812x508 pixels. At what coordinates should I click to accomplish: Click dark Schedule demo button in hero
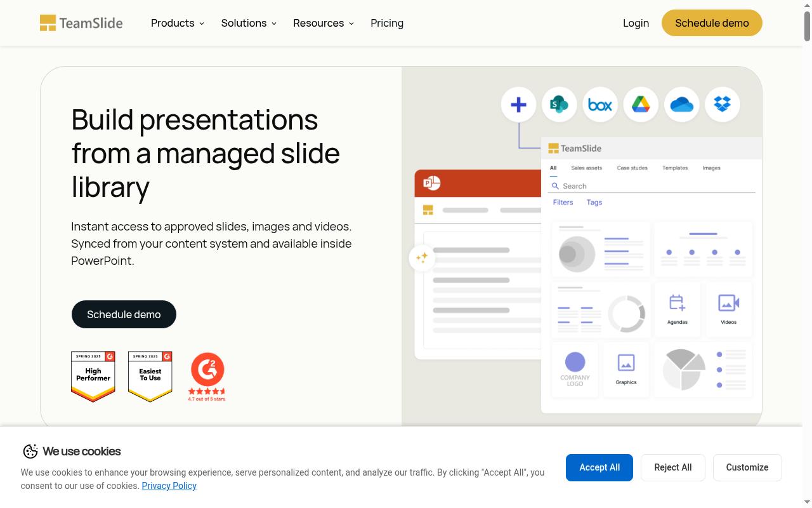124,314
